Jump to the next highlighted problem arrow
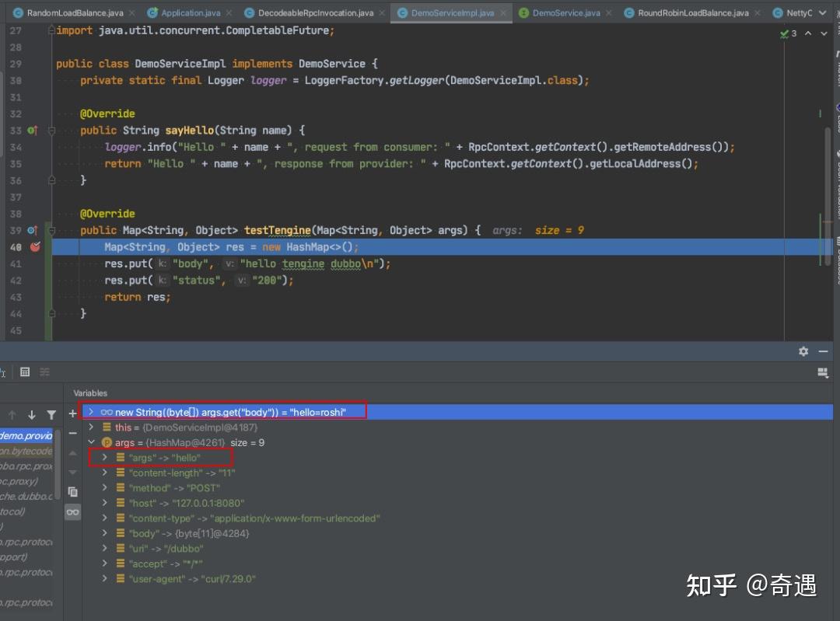Screen dimensions: 840x621 tap(824, 33)
